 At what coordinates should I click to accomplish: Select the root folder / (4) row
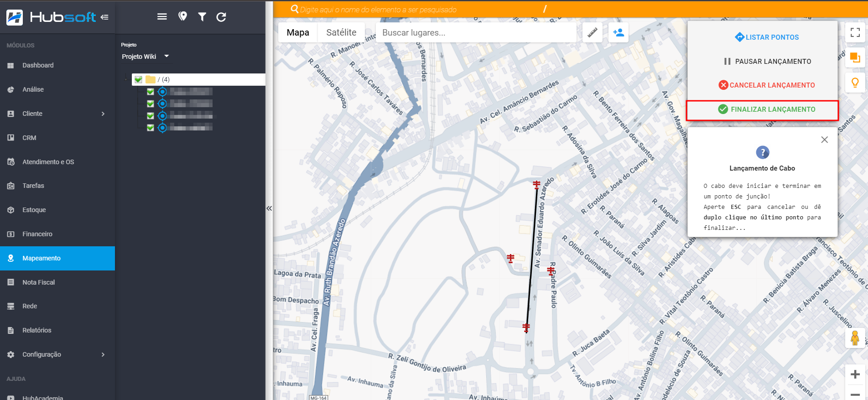coord(198,79)
